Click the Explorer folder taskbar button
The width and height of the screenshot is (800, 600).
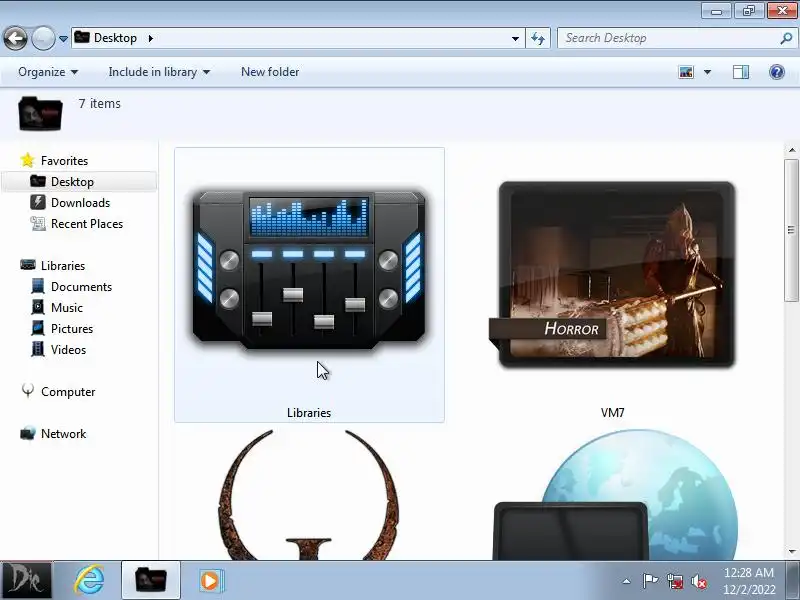point(151,580)
